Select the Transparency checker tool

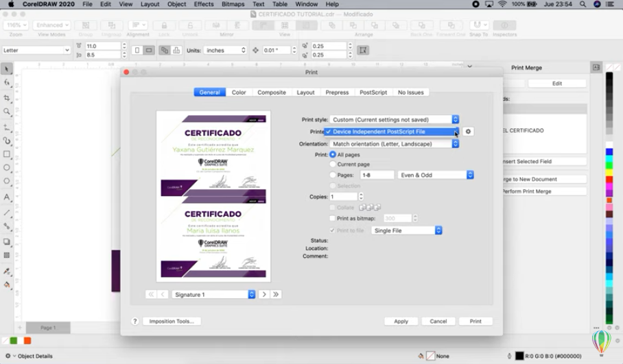point(7,255)
